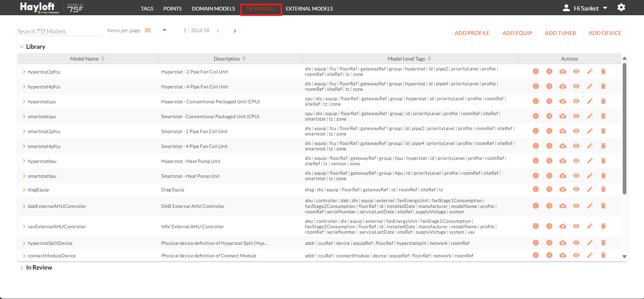Open the EXTERNAL MODELS tab
This screenshot has width=644, height=299.
(x=309, y=8)
